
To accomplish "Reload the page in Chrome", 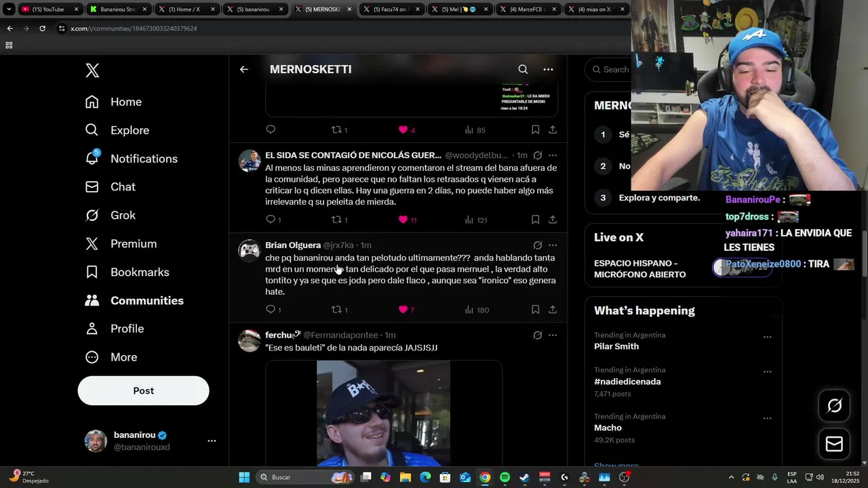I will tap(42, 28).
